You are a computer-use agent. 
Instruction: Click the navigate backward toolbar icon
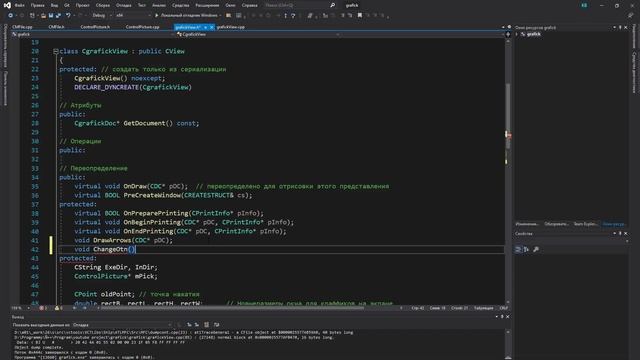[11, 16]
